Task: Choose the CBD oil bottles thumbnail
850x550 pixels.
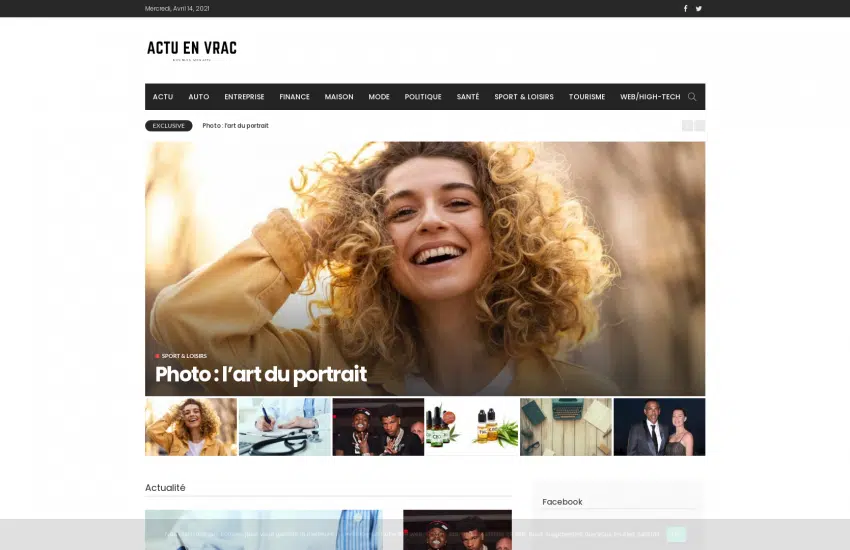Action: click(472, 427)
